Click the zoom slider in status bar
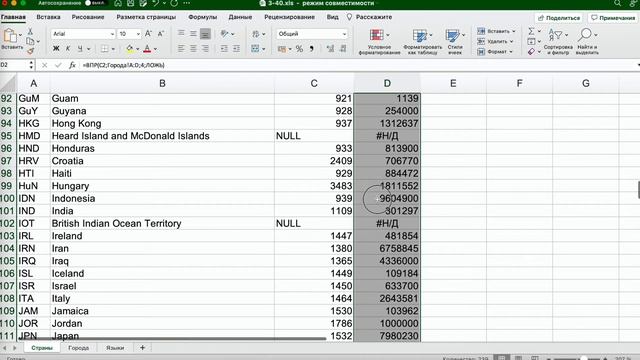This screenshot has width=640, height=360. click(x=584, y=358)
